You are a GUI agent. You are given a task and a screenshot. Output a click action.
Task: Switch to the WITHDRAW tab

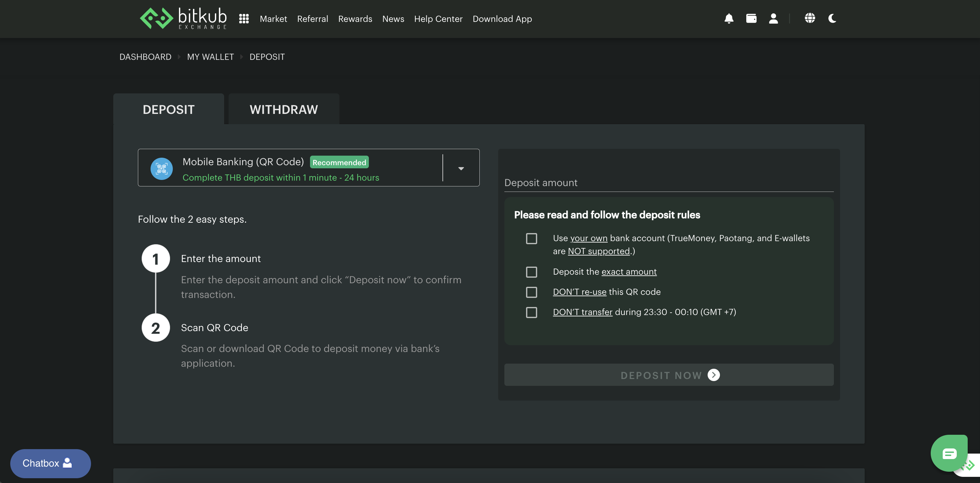[x=283, y=109]
